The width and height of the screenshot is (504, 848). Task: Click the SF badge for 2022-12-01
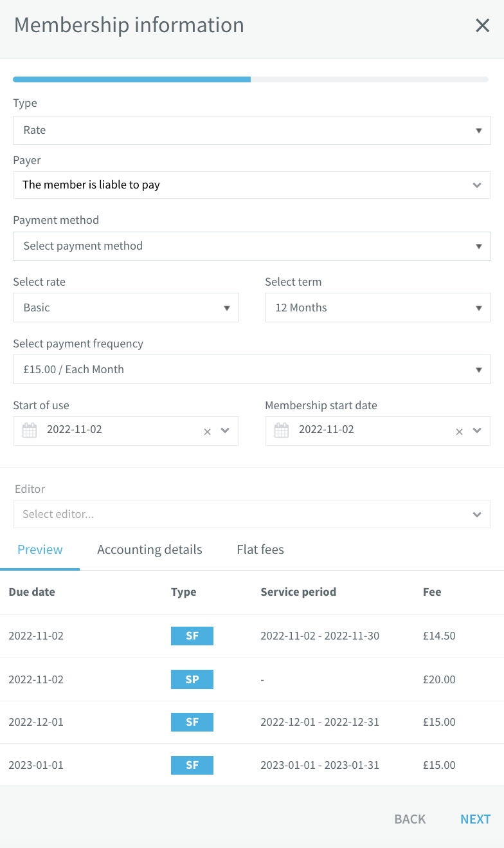pos(192,722)
